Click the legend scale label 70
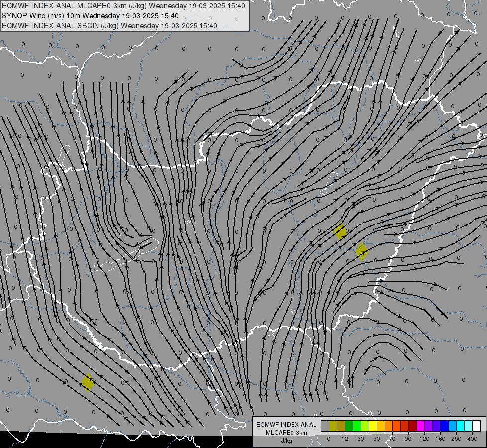The height and width of the screenshot is (448, 487). click(x=392, y=439)
